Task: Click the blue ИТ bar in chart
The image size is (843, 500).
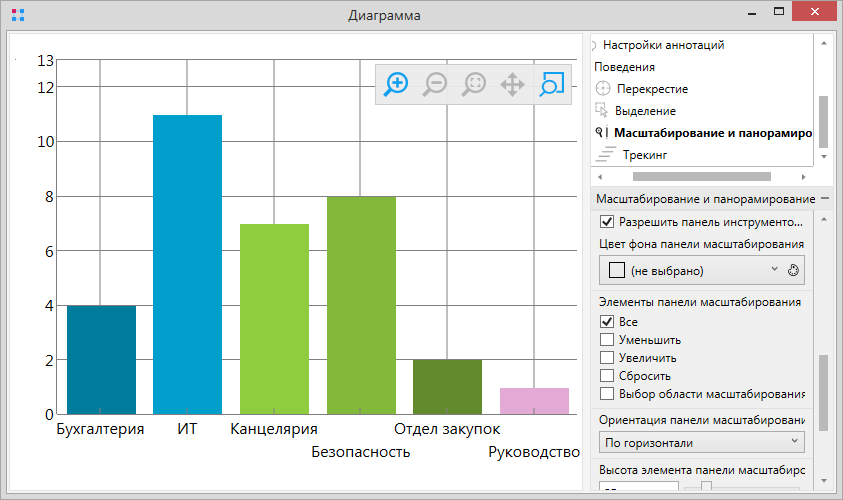Action: point(187,264)
